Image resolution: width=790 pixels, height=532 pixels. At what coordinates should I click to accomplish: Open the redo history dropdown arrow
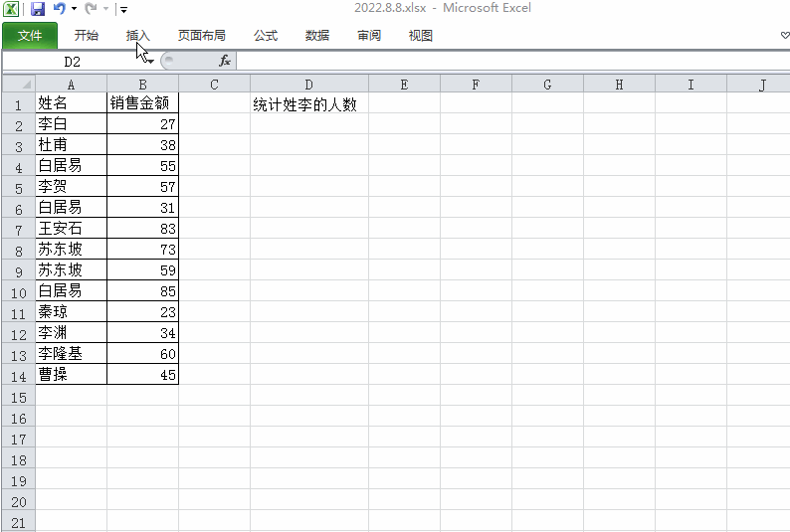pyautogui.click(x=105, y=9)
